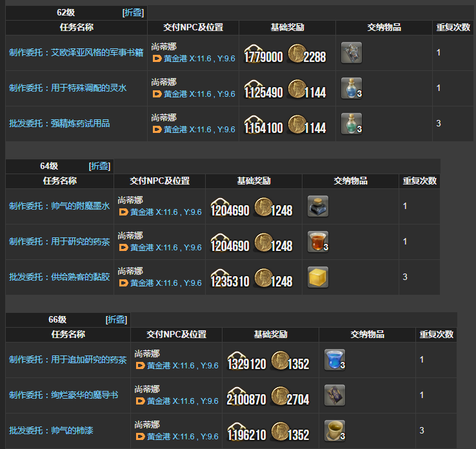
Task: Open quest 制作委托：用于研究的药茶
Action: [59, 242]
